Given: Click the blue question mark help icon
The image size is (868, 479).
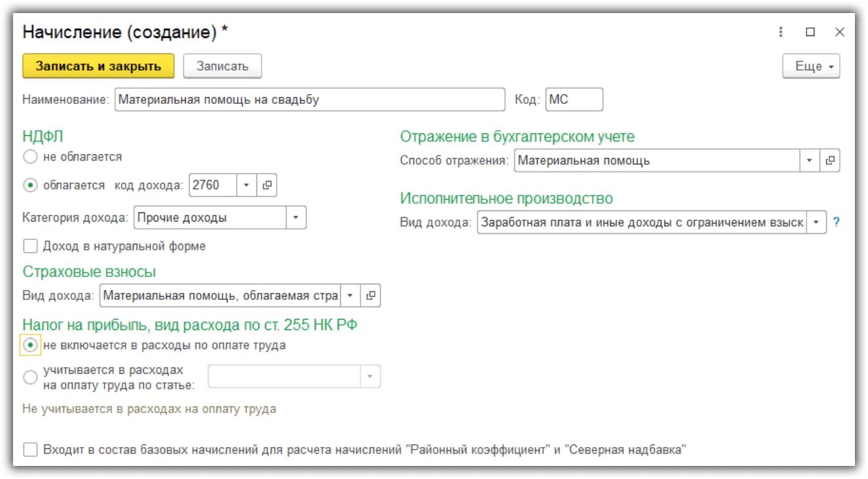Looking at the screenshot, I should pyautogui.click(x=836, y=222).
